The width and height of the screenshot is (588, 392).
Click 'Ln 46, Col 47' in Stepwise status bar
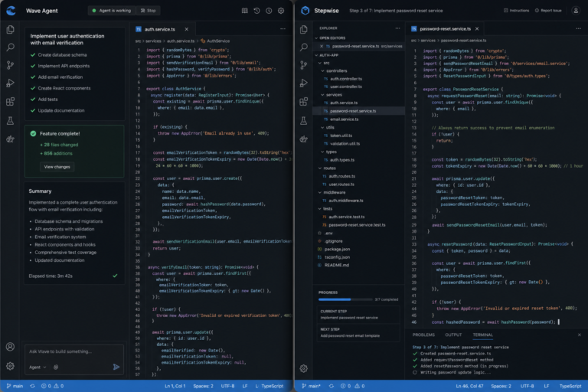pos(469,386)
